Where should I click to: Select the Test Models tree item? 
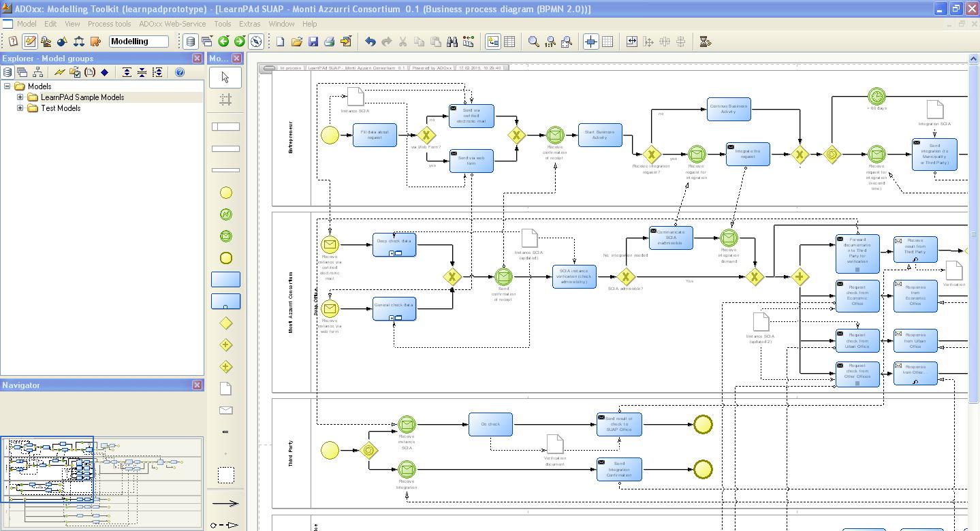click(x=61, y=108)
